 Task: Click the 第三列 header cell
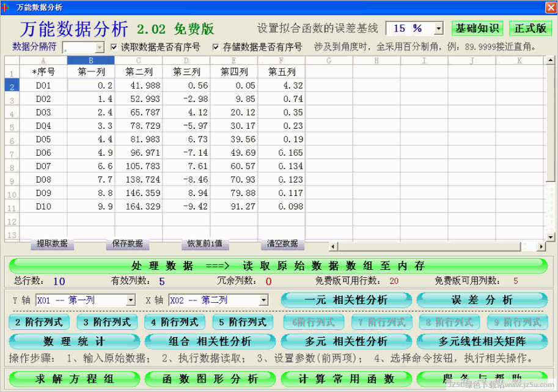186,72
